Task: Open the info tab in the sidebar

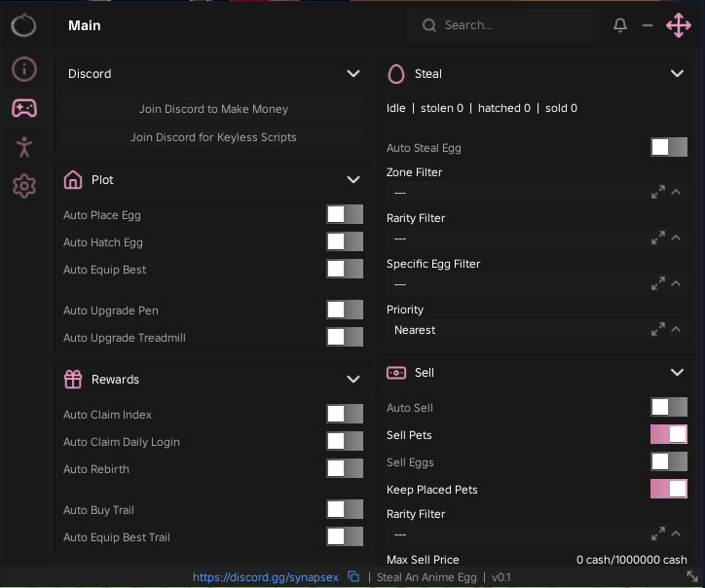Action: coord(23,69)
